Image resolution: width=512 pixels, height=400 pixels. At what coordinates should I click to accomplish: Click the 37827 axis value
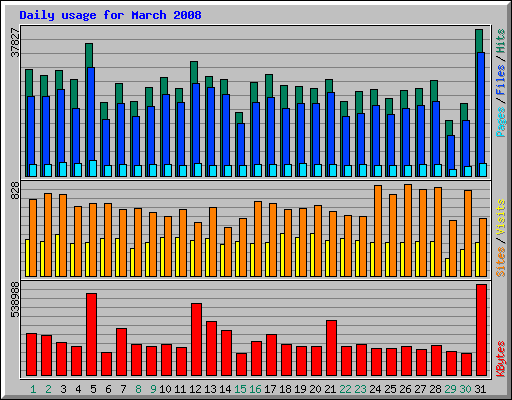pyautogui.click(x=15, y=43)
